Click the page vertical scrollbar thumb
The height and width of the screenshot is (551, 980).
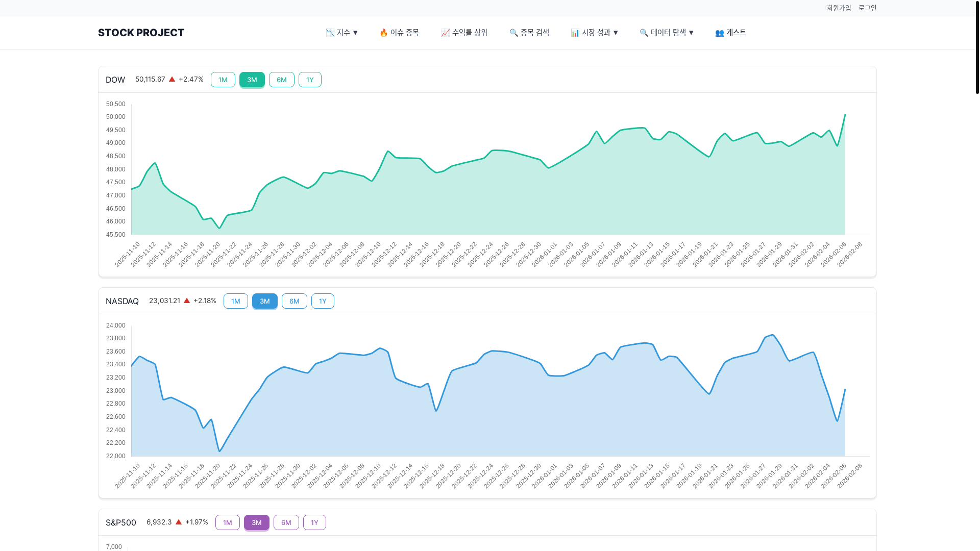(x=977, y=47)
